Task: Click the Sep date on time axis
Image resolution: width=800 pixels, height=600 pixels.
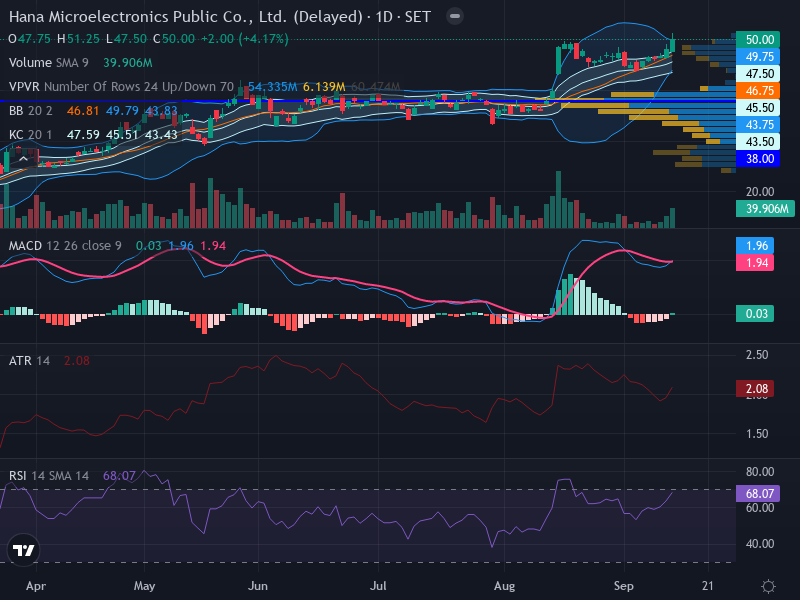Action: click(623, 586)
